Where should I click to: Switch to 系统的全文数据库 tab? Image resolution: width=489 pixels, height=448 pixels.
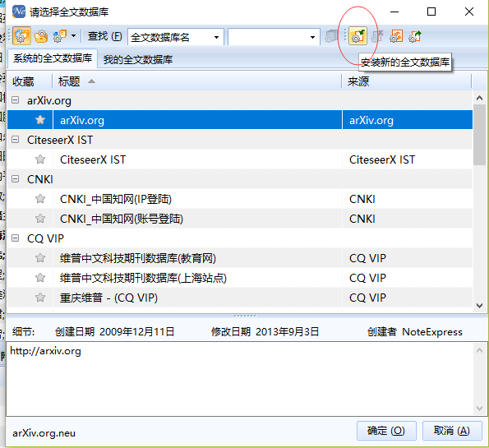pos(53,58)
